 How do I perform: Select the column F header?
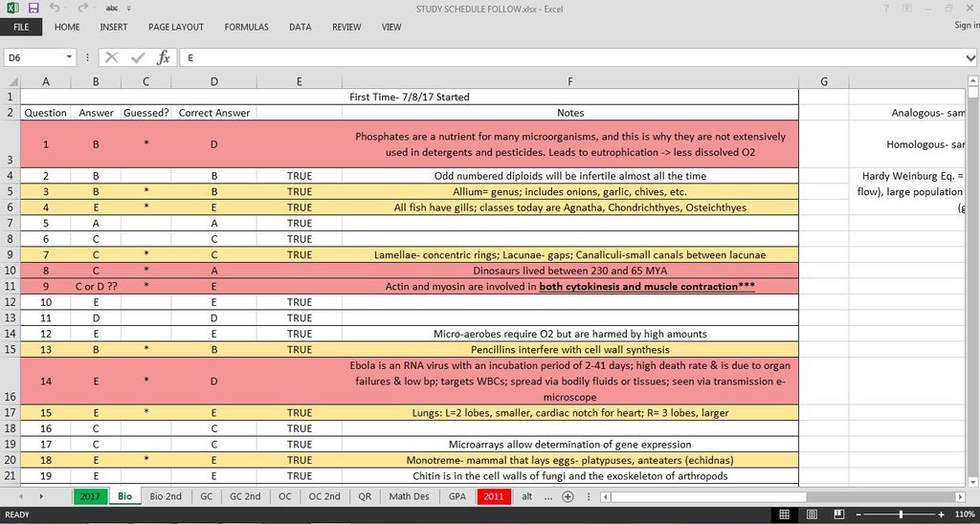tap(569, 81)
